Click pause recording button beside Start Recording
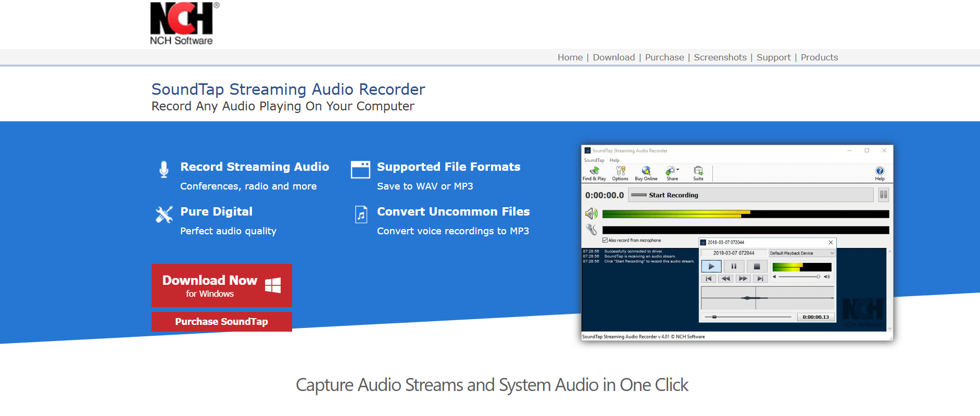 pos(883,195)
